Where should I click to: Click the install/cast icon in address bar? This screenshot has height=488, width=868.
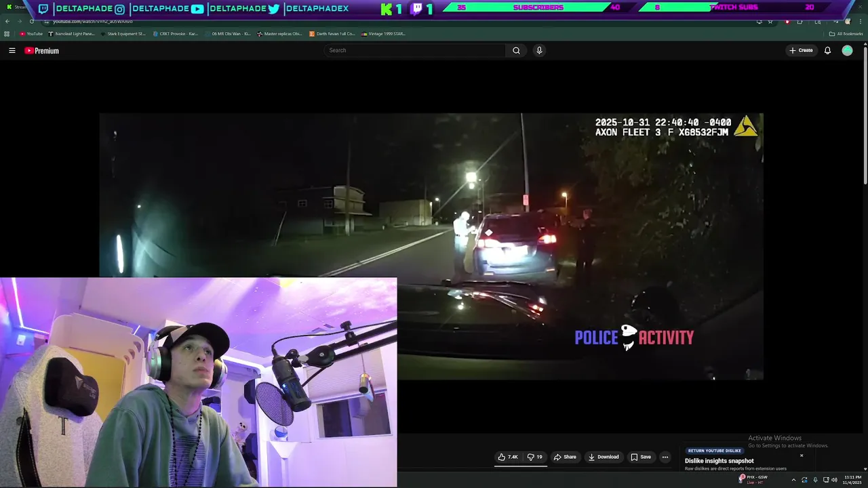pyautogui.click(x=759, y=22)
